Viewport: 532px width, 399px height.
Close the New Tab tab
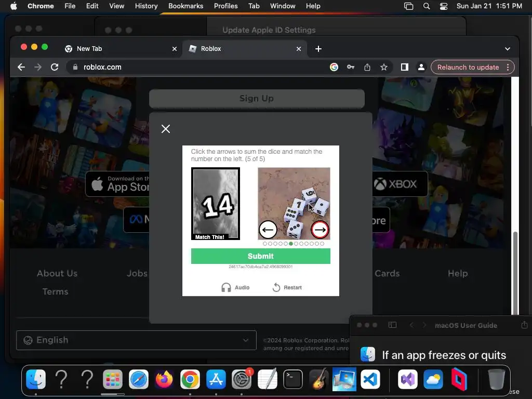coord(175,49)
